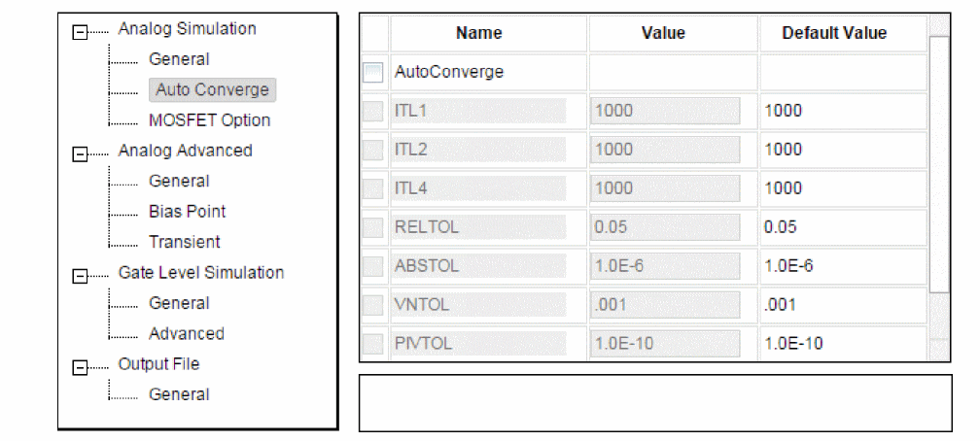The width and height of the screenshot is (980, 441).
Task: Select the Transient settings item
Action: 185,242
